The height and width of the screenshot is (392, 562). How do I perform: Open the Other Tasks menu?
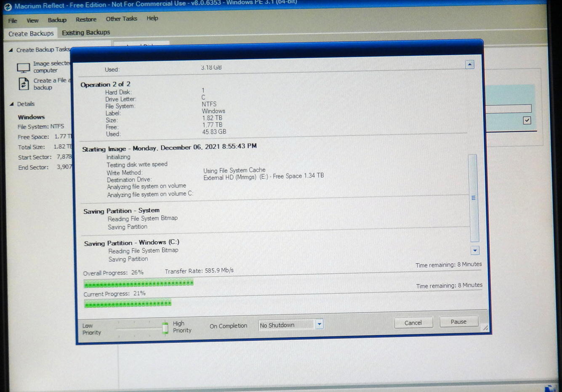tap(121, 19)
